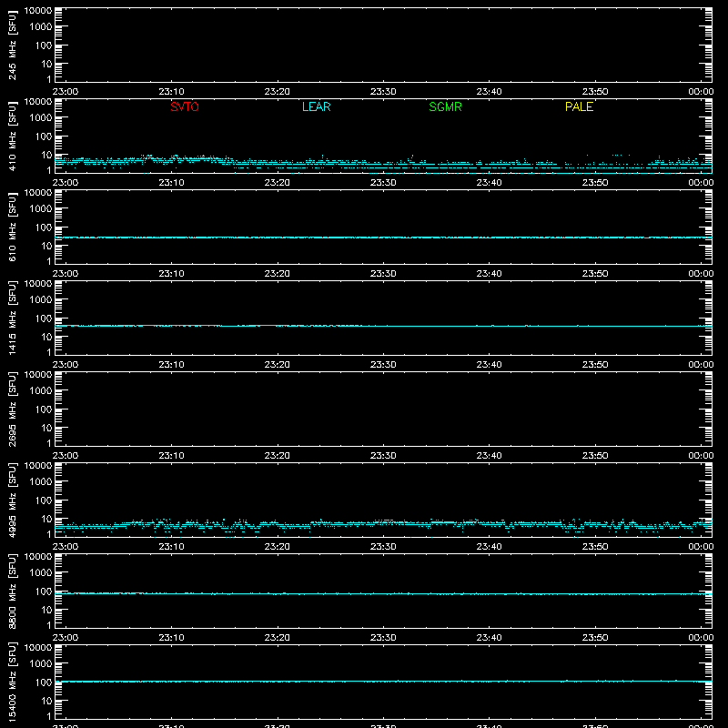Click the cyan flux trace in 1415 MHz panel

tap(383, 326)
